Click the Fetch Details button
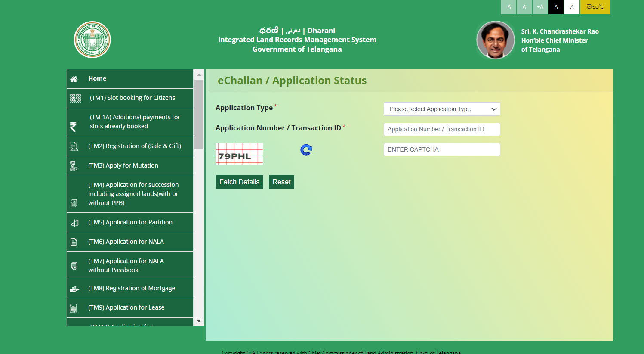 239,182
